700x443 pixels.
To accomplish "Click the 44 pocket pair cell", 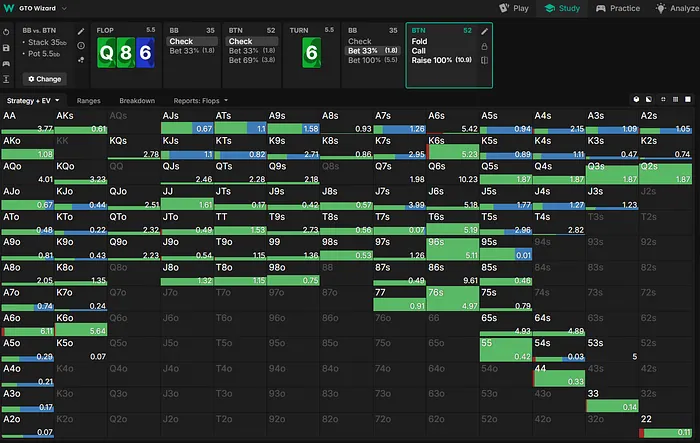I will pyautogui.click(x=559, y=375).
